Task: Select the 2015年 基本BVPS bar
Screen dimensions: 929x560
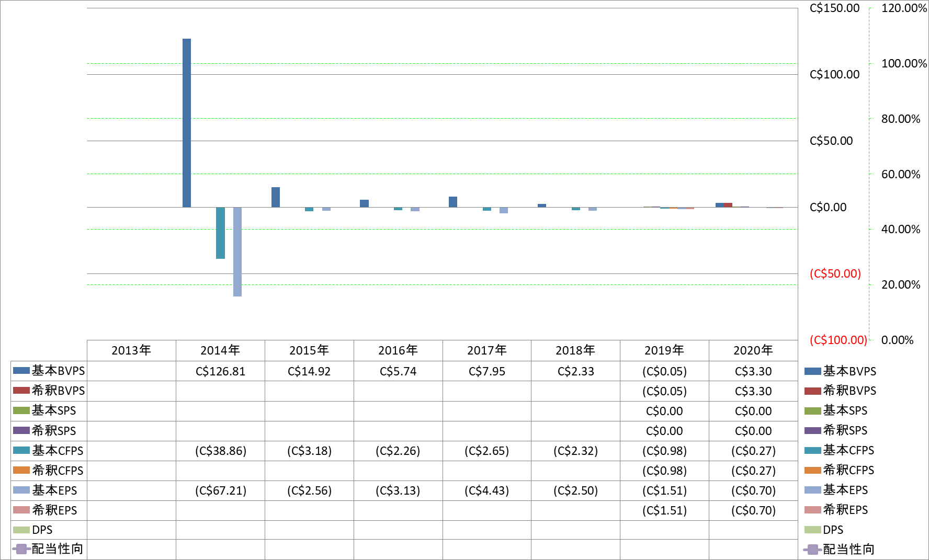Action: (276, 197)
